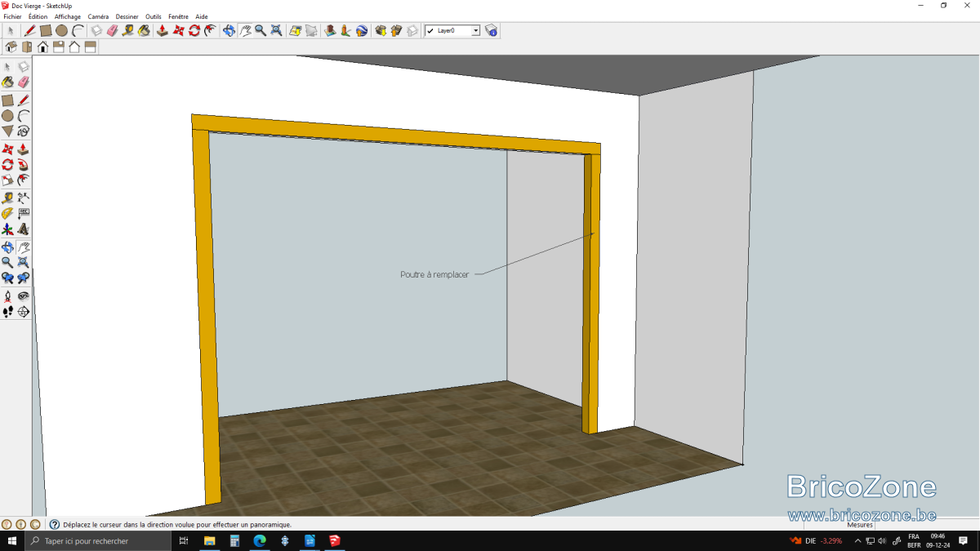Image resolution: width=980 pixels, height=551 pixels.
Task: Expand hidden system tray icons chevron
Action: tap(857, 540)
